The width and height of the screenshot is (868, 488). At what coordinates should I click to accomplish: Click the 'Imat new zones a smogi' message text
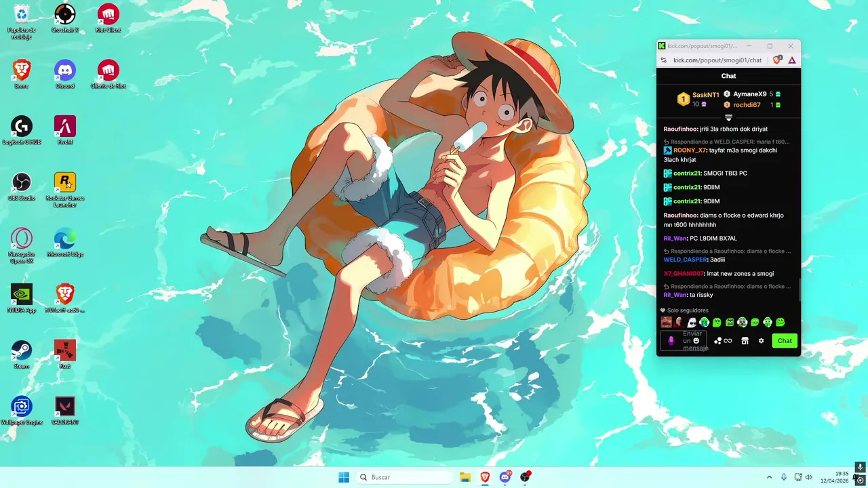tap(740, 274)
